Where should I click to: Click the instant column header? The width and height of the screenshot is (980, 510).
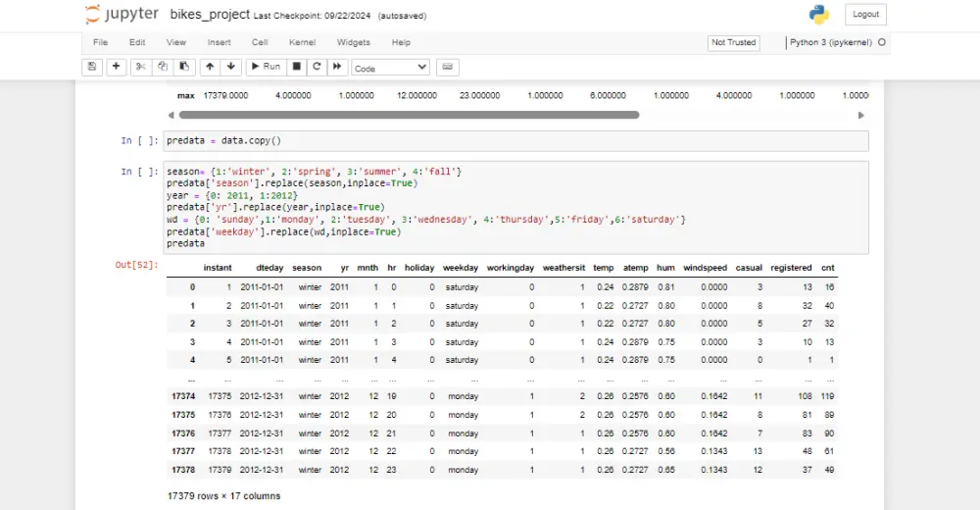coord(218,268)
